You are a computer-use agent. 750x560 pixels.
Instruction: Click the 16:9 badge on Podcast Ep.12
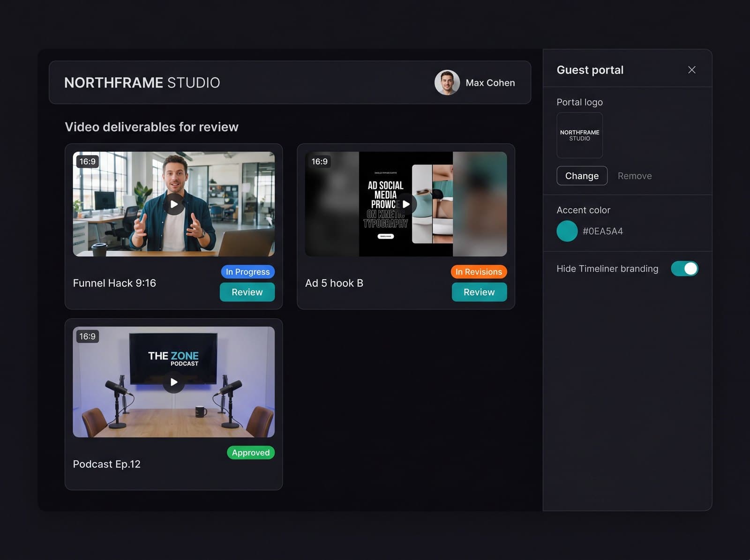(88, 336)
